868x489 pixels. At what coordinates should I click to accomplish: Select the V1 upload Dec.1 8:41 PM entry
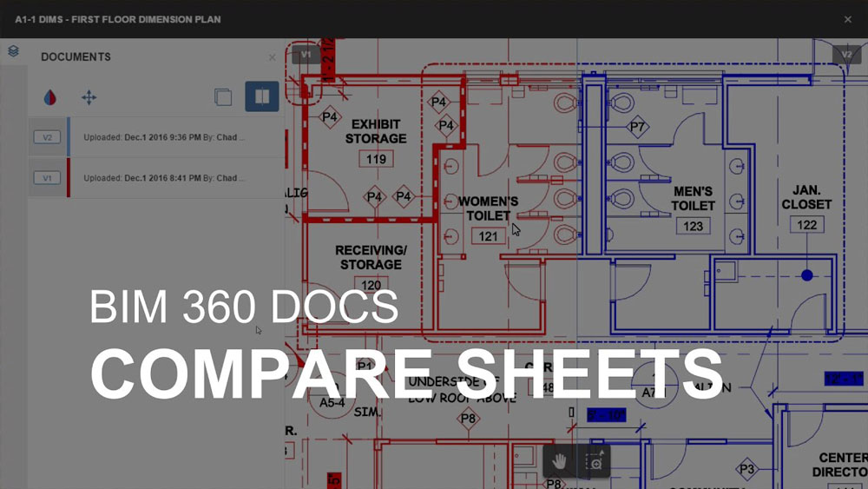tap(165, 178)
